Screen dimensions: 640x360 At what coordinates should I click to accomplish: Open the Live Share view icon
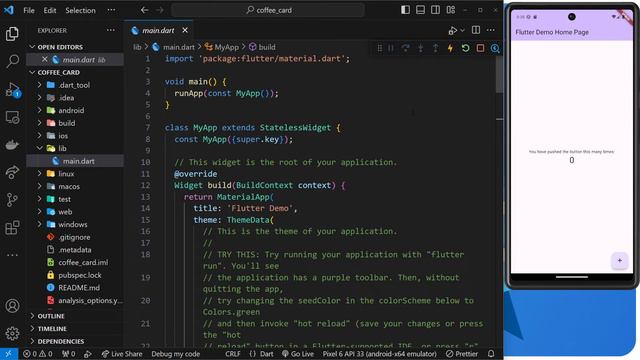(12, 172)
